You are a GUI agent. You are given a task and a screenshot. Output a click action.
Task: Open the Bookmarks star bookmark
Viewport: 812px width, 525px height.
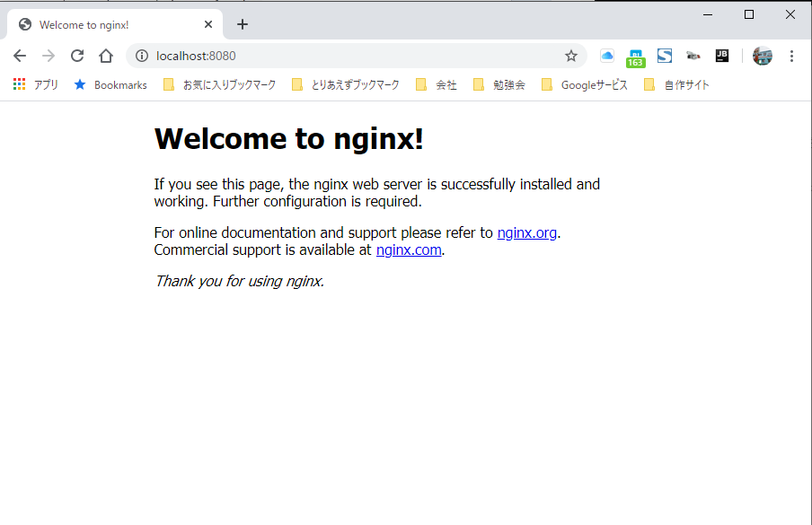coord(110,85)
